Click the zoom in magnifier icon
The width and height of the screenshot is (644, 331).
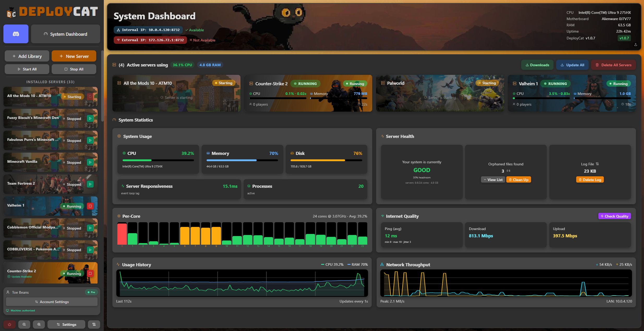click(x=39, y=324)
